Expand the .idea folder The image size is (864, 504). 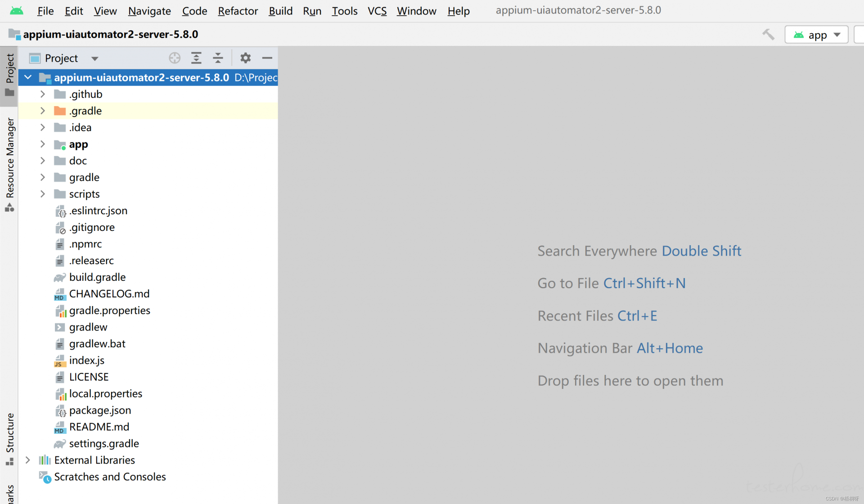tap(43, 127)
